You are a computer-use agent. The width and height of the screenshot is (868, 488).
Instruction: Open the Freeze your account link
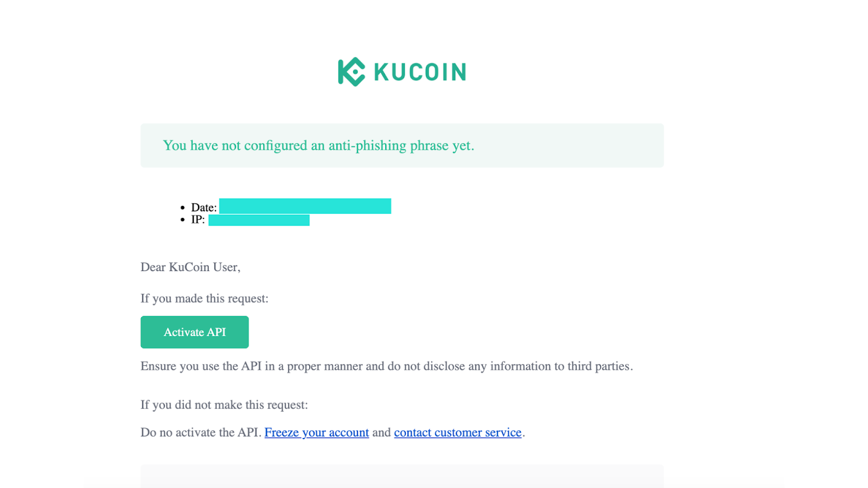coord(317,432)
